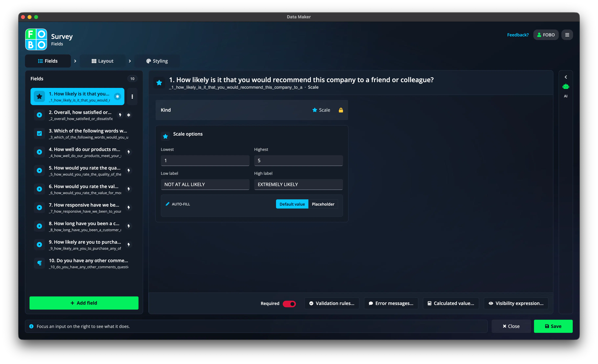Click the lightning icon on field 6
The image size is (598, 364).
coord(129,189)
